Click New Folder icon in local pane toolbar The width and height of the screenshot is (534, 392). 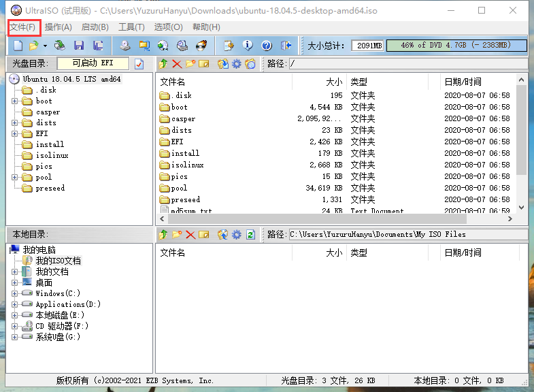pyautogui.click(x=177, y=234)
